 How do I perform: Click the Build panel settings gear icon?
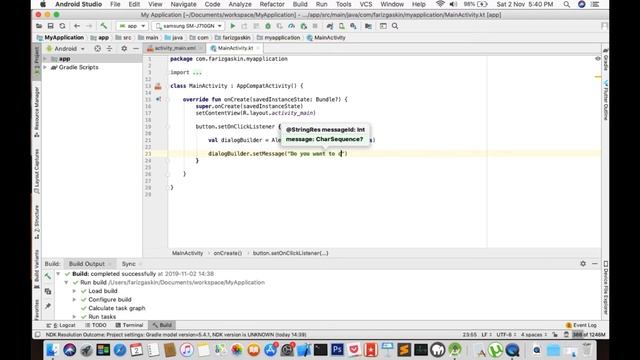[x=583, y=264]
